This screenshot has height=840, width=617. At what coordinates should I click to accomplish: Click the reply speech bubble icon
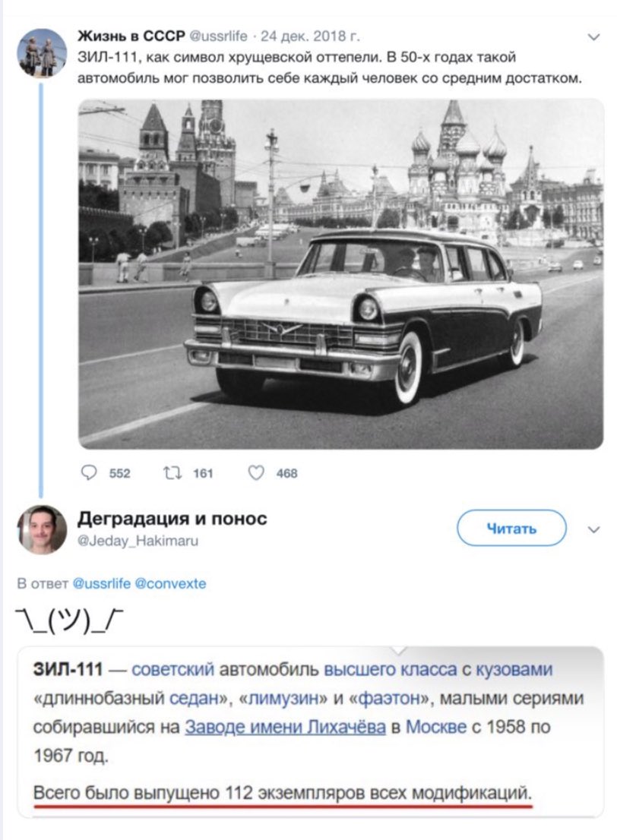click(x=90, y=473)
